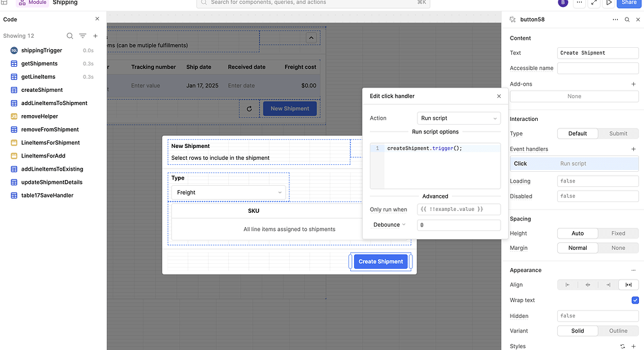The height and width of the screenshot is (350, 644).
Task: Choose Solid variant
Action: click(577, 330)
